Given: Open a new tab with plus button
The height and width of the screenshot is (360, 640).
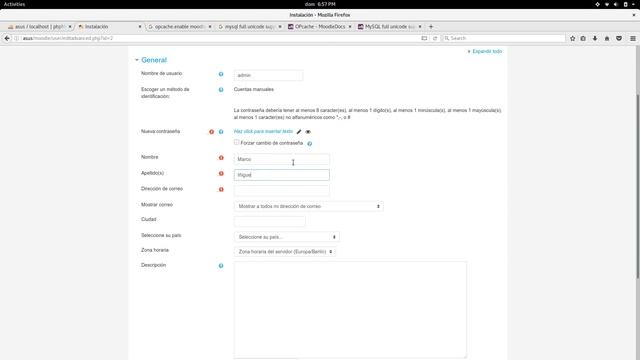Looking at the screenshot, I should [x=431, y=27].
